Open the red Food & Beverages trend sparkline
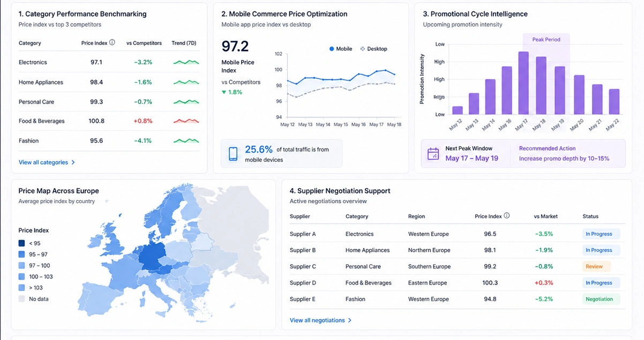 [x=186, y=121]
